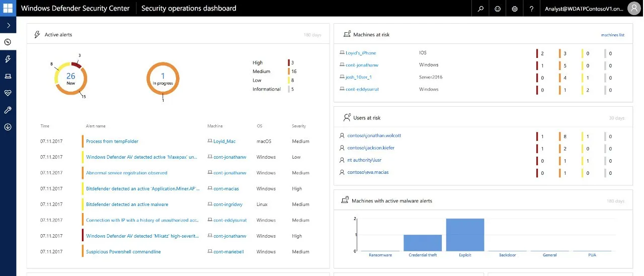Open user contoso\jonathan.wolcott

[374, 136]
